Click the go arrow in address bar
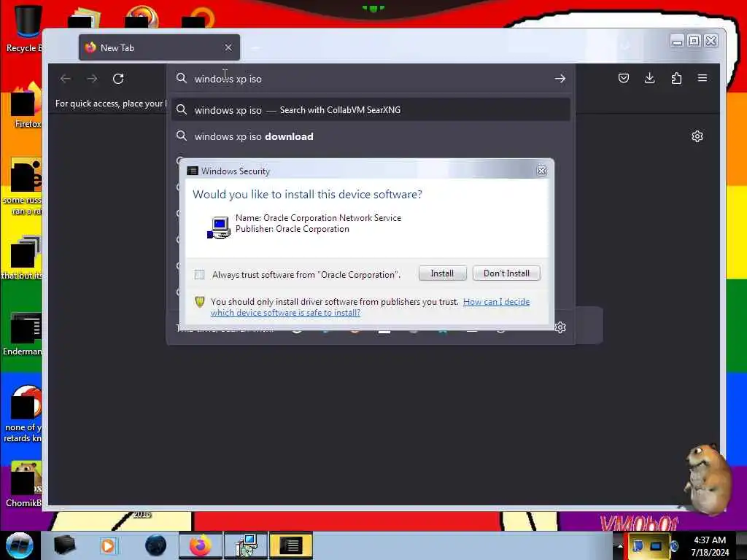The image size is (747, 560). click(x=560, y=79)
